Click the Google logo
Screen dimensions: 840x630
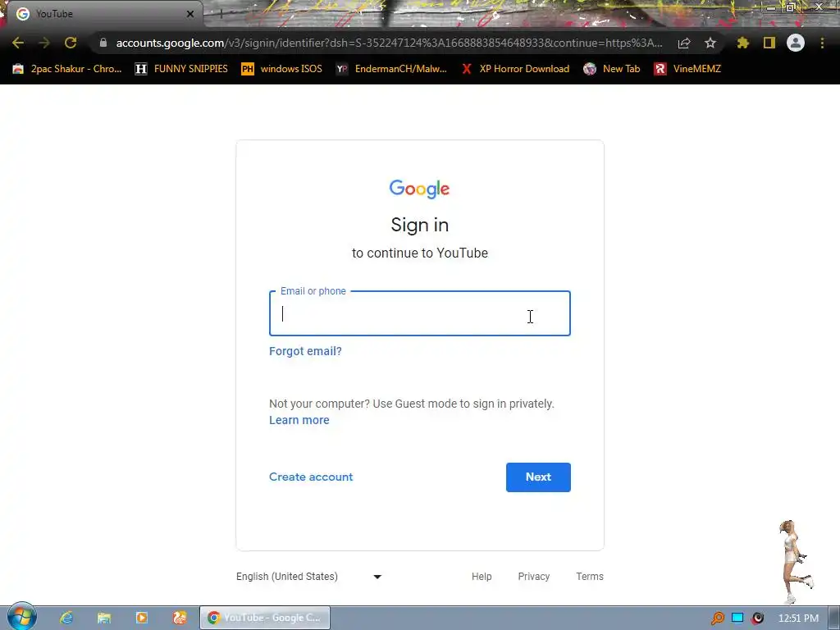coord(419,189)
